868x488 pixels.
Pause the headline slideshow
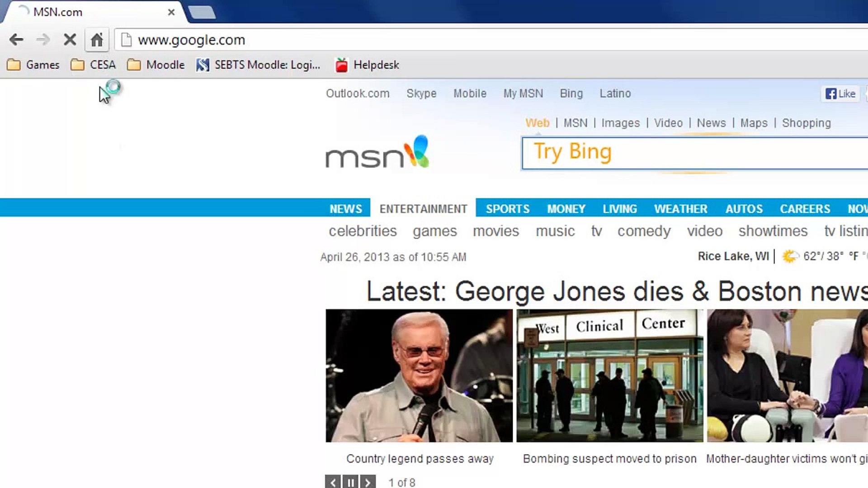click(350, 482)
